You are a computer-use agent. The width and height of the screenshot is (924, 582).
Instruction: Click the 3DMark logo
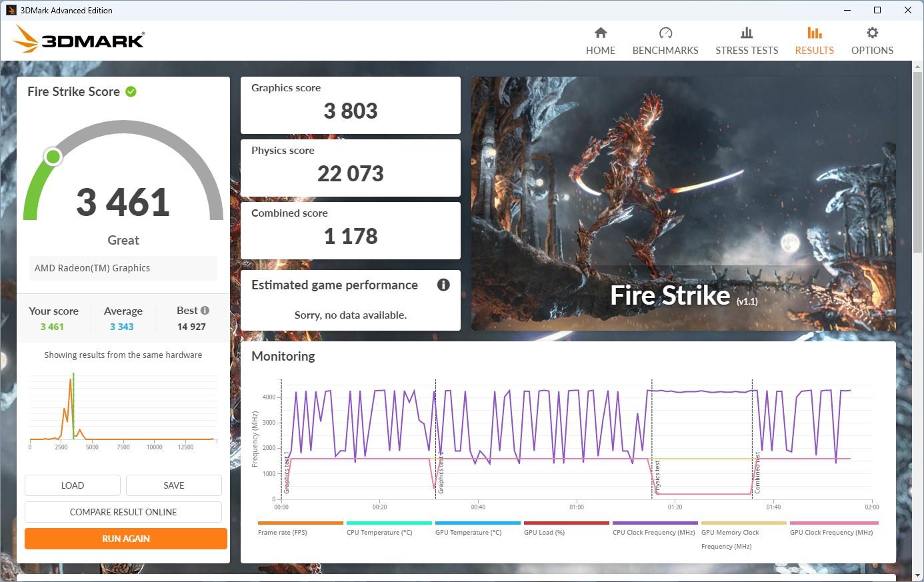point(79,39)
